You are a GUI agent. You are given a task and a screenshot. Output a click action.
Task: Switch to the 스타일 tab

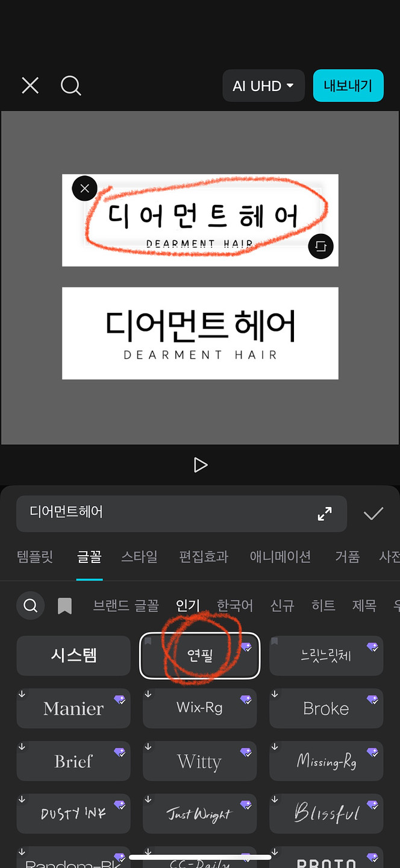coord(140,556)
